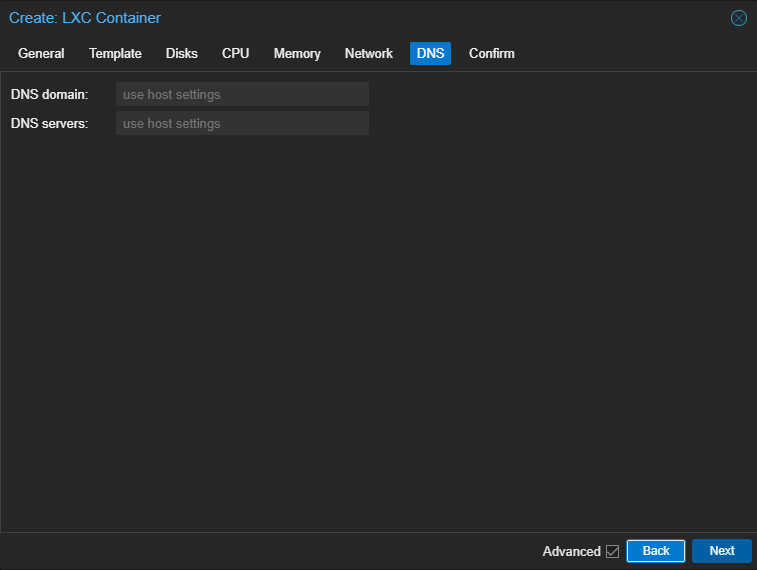Click the Back button
Screen dimensions: 757x570
click(656, 551)
